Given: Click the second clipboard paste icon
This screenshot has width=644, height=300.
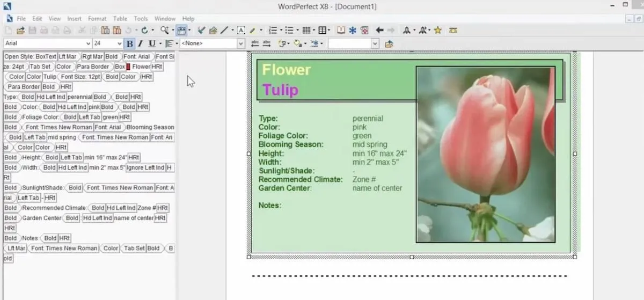Looking at the screenshot, I should pyautogui.click(x=117, y=31).
